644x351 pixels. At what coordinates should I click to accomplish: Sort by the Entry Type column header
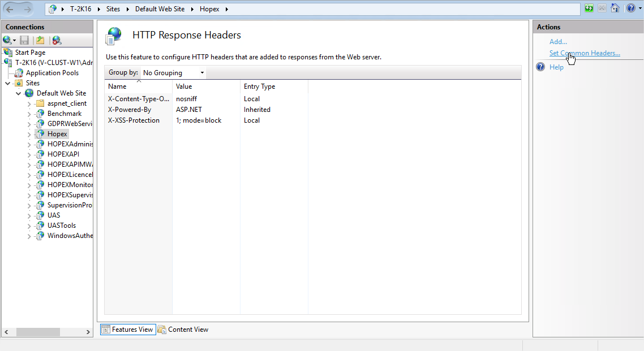point(259,86)
